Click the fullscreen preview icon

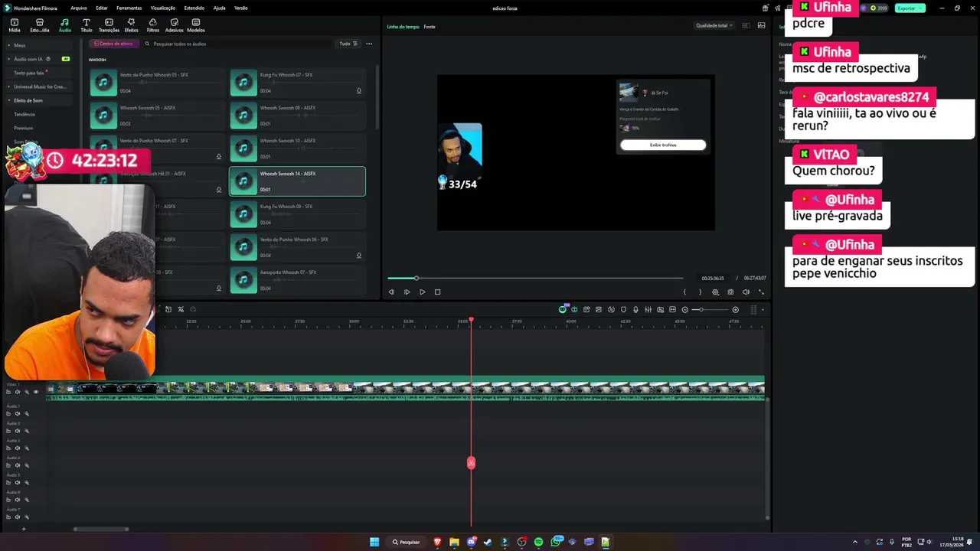pyautogui.click(x=761, y=292)
